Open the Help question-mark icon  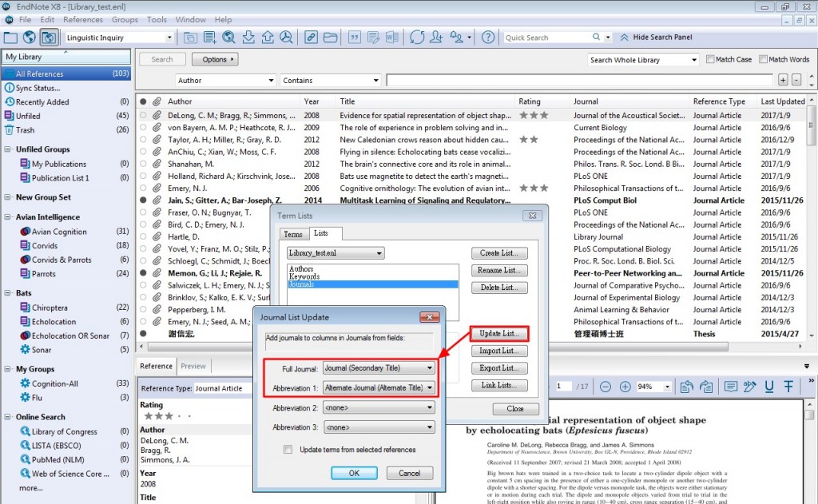(x=488, y=38)
